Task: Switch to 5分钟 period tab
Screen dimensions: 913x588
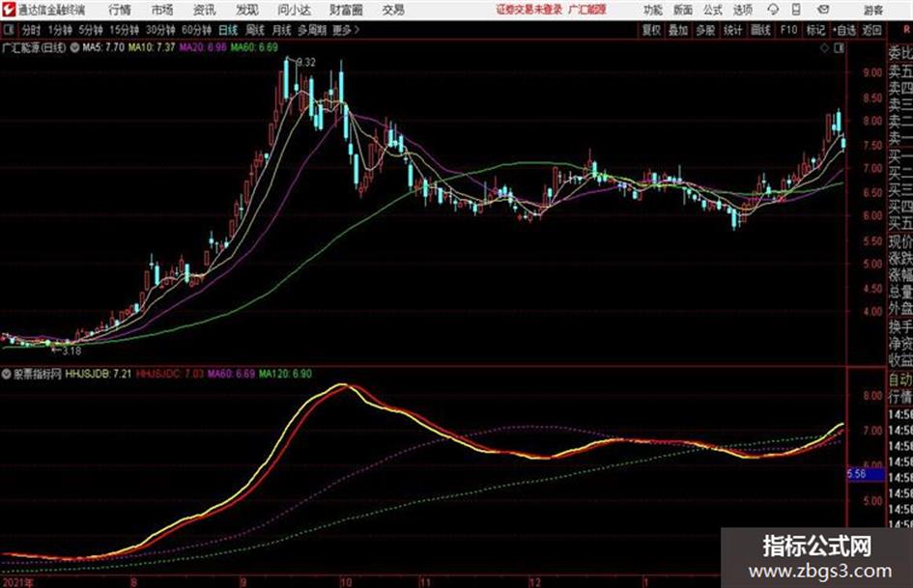Action: (91, 30)
